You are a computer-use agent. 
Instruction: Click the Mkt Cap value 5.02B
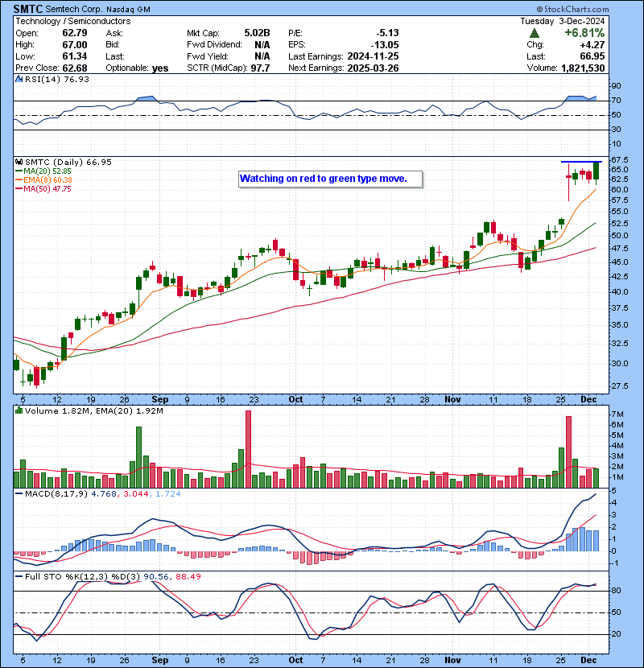tap(257, 33)
